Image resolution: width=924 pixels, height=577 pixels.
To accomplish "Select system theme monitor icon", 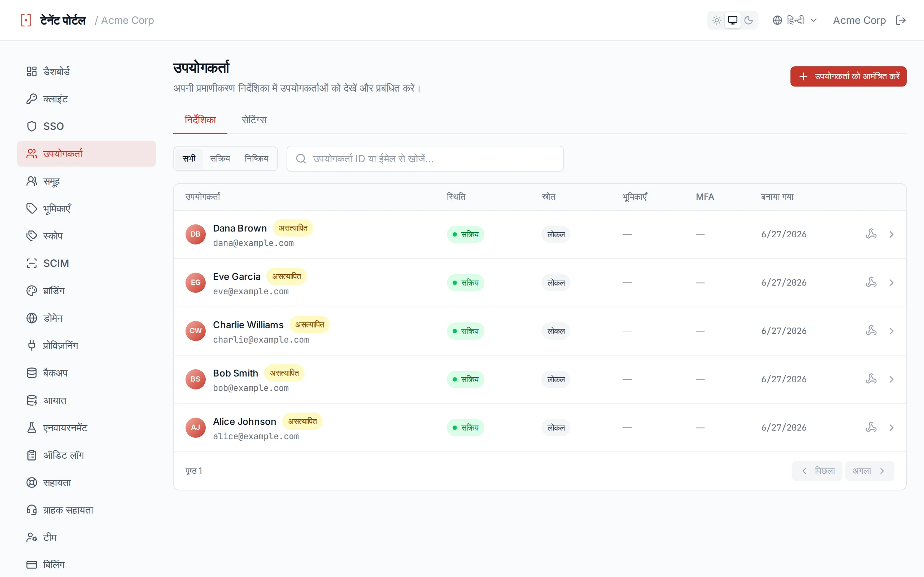I will pos(732,20).
